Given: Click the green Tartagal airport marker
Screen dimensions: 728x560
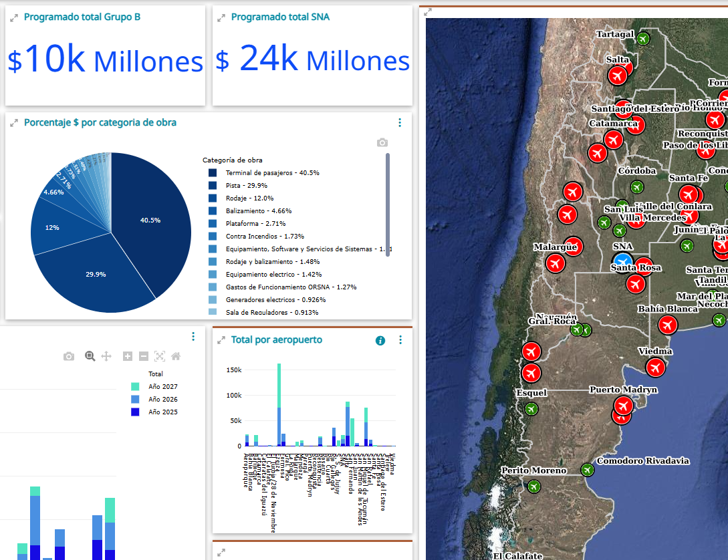Looking at the screenshot, I should 643,39.
